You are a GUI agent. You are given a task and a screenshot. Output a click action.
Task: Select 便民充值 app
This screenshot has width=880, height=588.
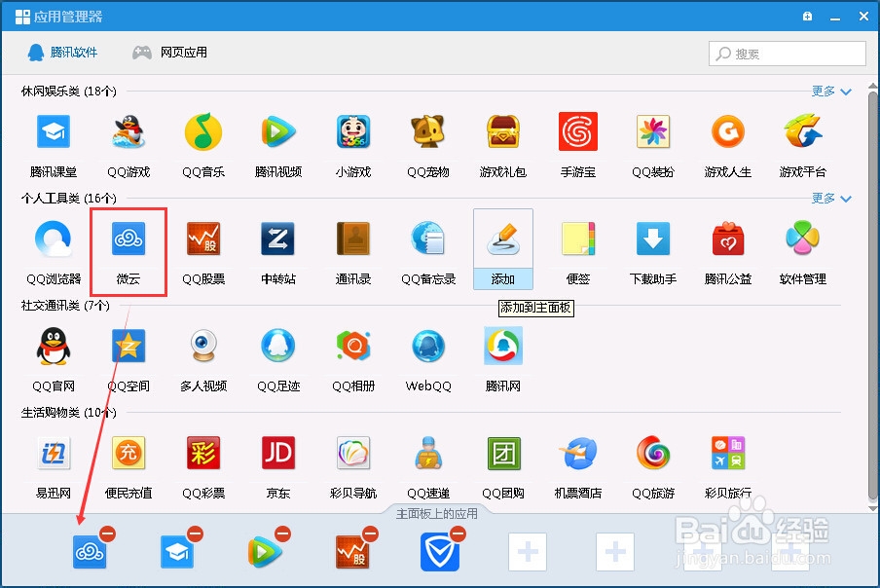[x=128, y=454]
